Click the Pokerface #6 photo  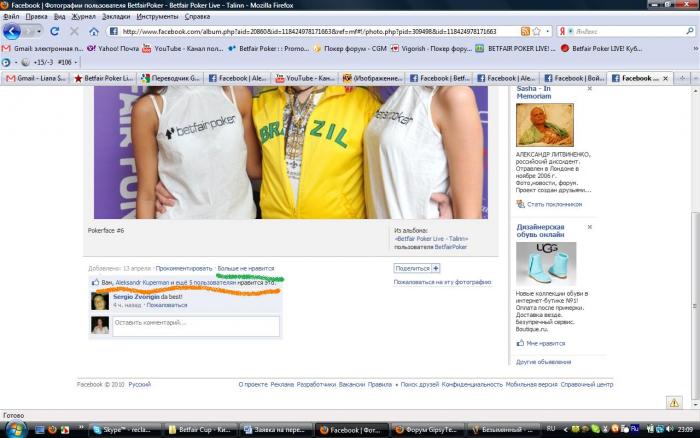click(x=291, y=152)
